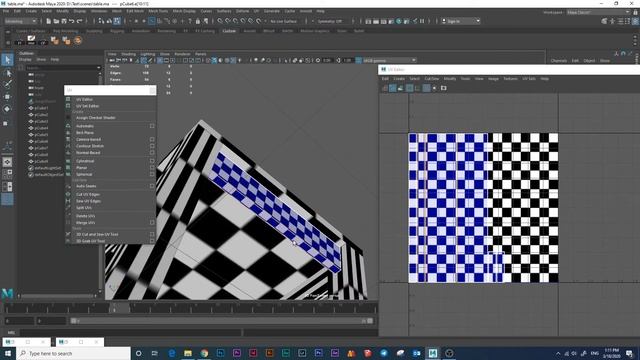640x360 pixels.
Task: Click the Snap to grids magnet icon
Action: pos(220,21)
